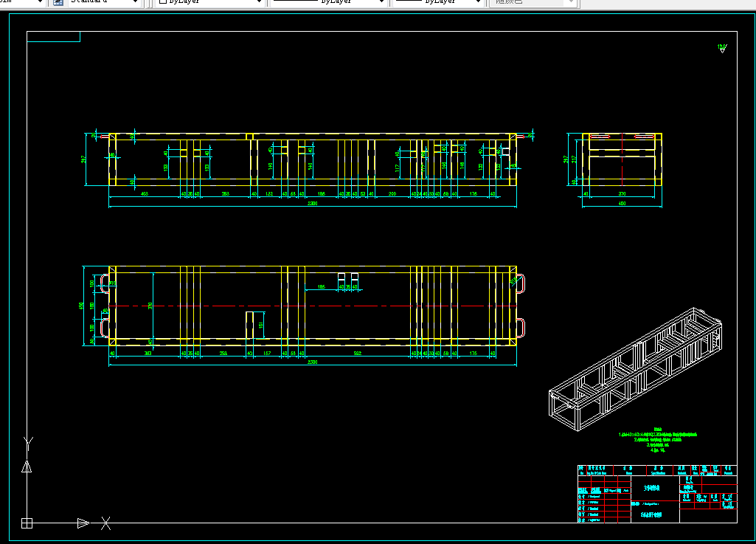Click the UCS Y axis label
This screenshot has height=544, width=756.
click(x=29, y=444)
